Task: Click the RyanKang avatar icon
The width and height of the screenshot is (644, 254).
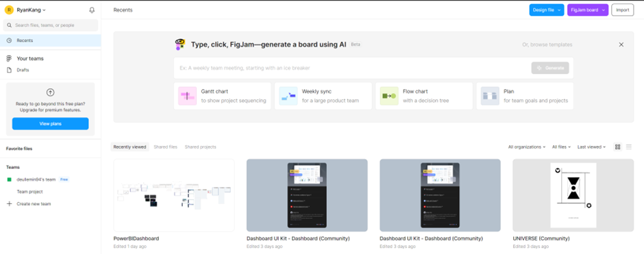Action: pos(9,10)
